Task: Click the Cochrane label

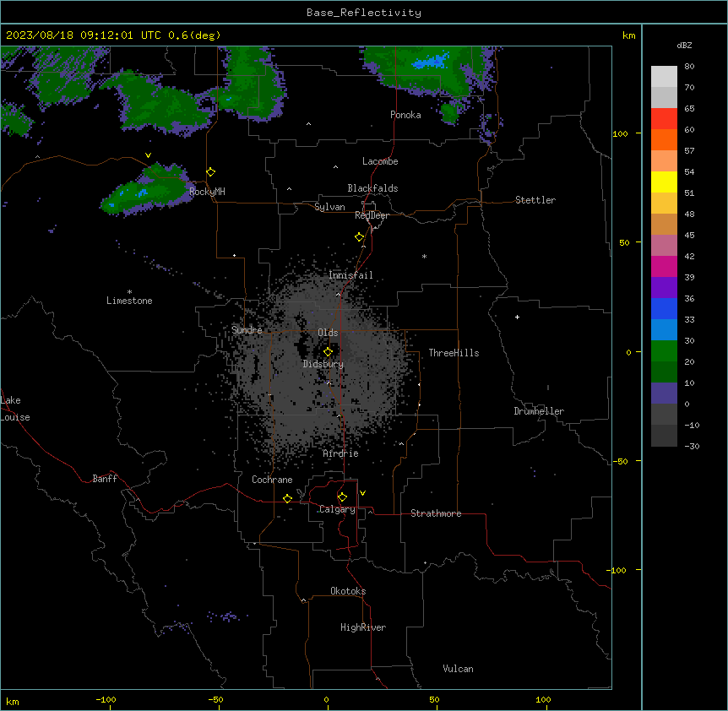Action: (x=272, y=480)
